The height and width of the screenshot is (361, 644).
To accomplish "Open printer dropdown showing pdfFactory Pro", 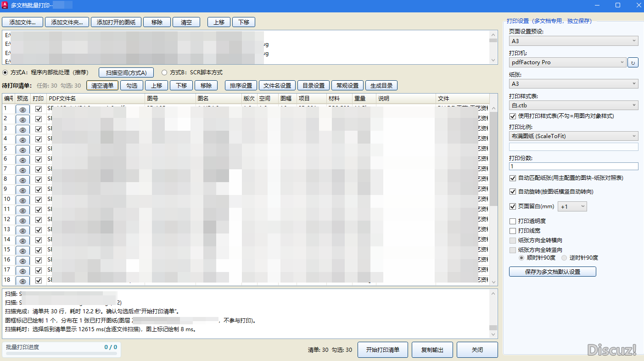I will coord(568,62).
